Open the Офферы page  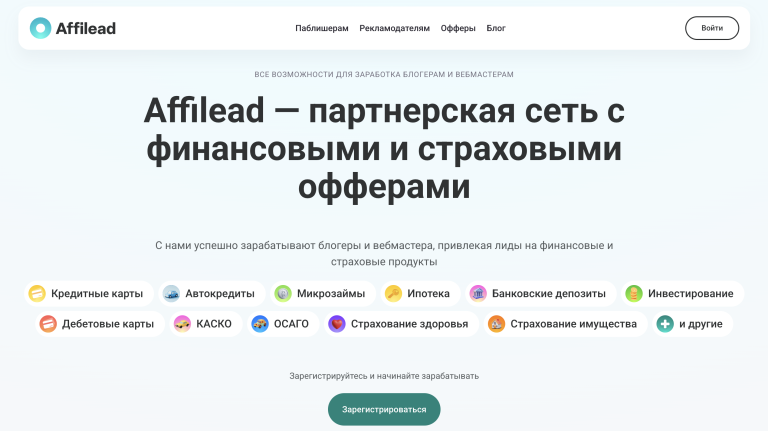pos(458,28)
